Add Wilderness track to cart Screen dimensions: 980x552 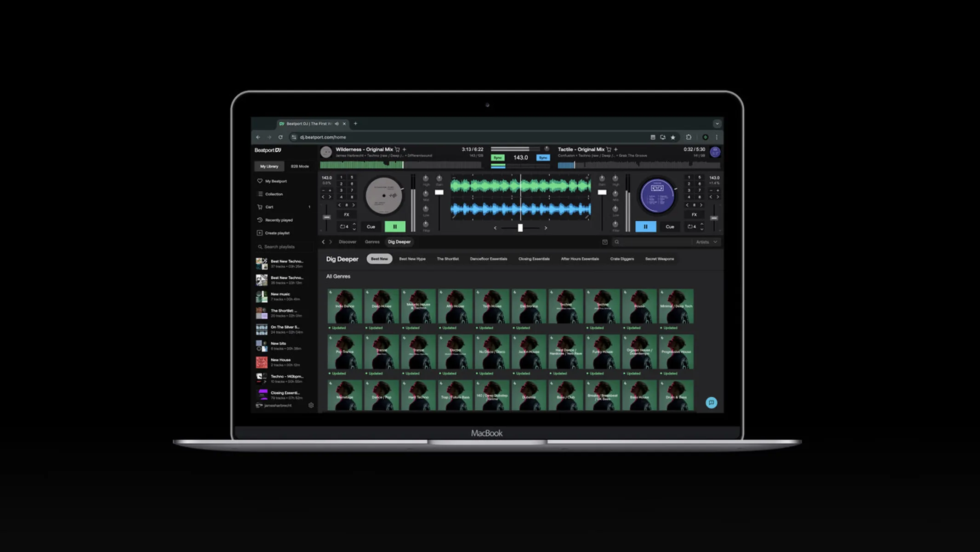(398, 149)
